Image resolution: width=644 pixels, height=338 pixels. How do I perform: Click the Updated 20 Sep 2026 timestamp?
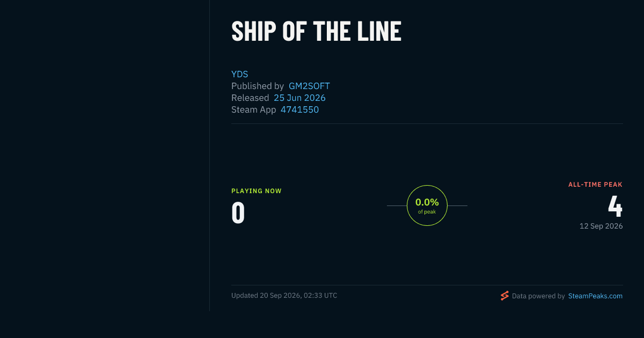pos(284,296)
